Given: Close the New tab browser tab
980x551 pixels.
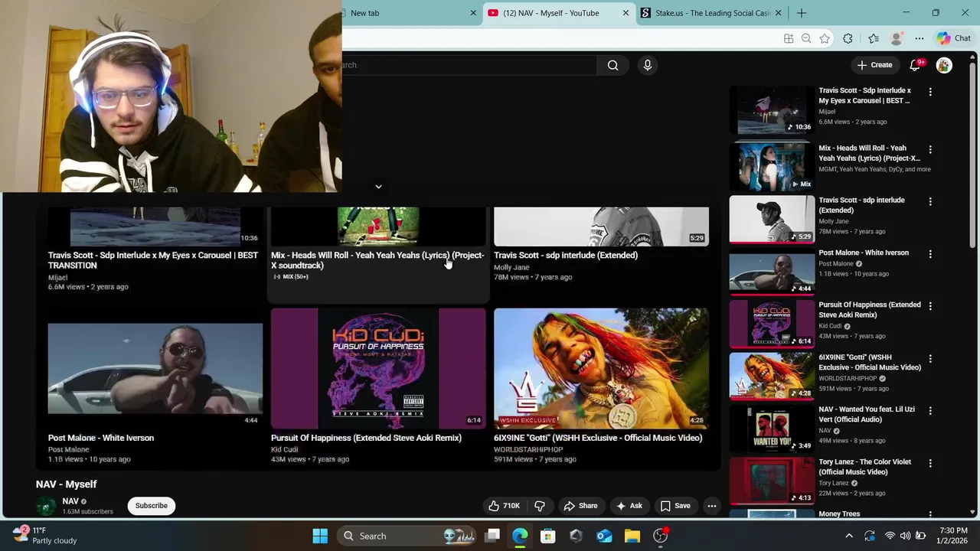Looking at the screenshot, I should 473,13.
